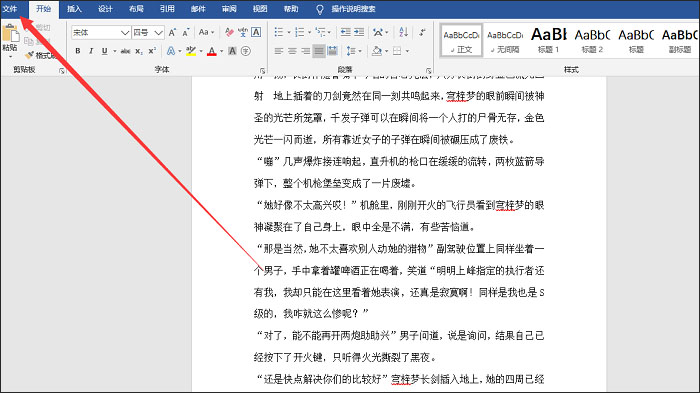Click the Shading paint bucket icon

pos(376,51)
